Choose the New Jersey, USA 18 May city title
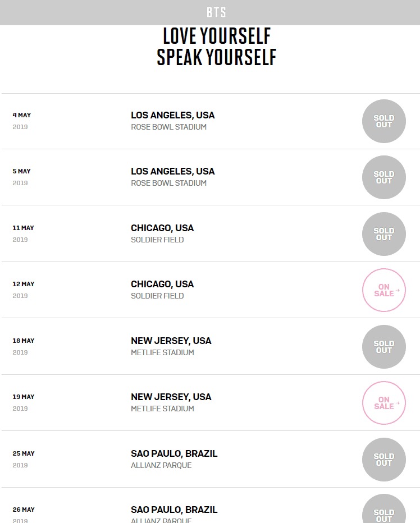 [171, 341]
